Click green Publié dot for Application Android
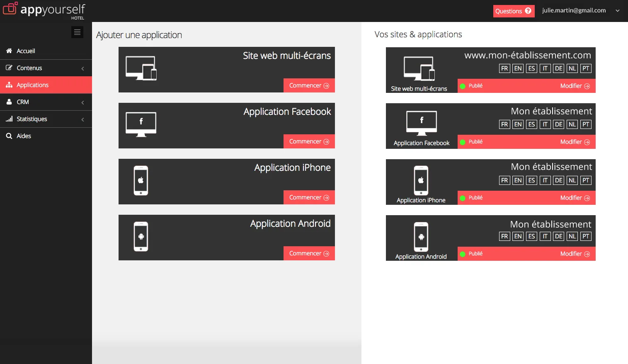The width and height of the screenshot is (628, 364). point(463,254)
